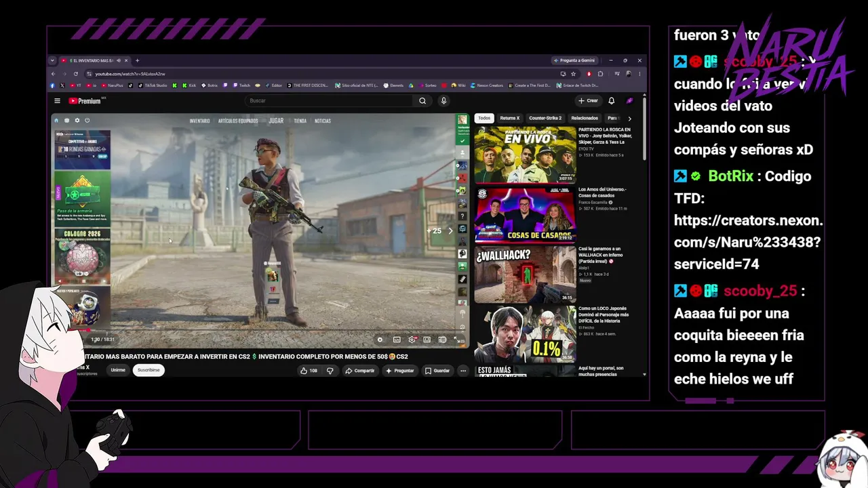This screenshot has height=488, width=868.
Task: Click JUGAR in the CS2 menu
Action: [276, 121]
